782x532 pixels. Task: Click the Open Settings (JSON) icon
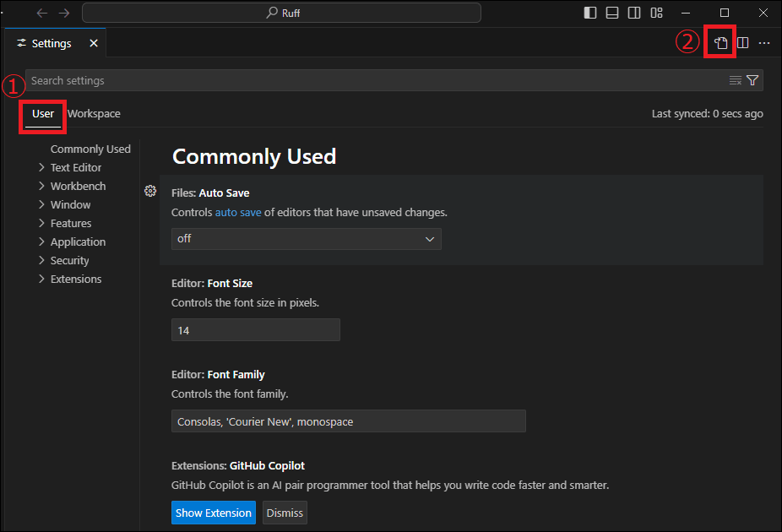(x=720, y=43)
